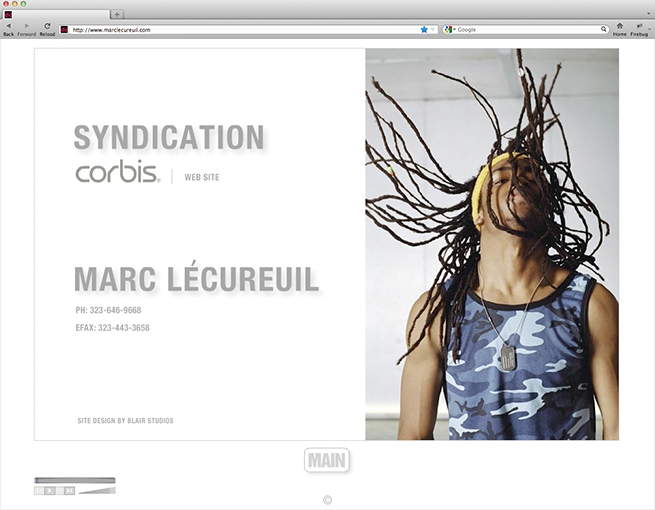The width and height of the screenshot is (655, 510).
Task: Select the current browser tab
Action: click(x=55, y=14)
